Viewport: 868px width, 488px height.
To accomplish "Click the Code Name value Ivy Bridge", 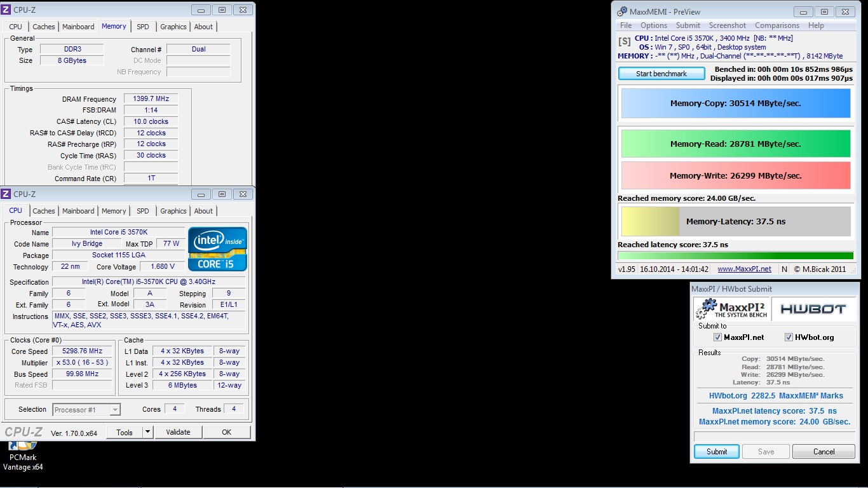I will click(87, 244).
